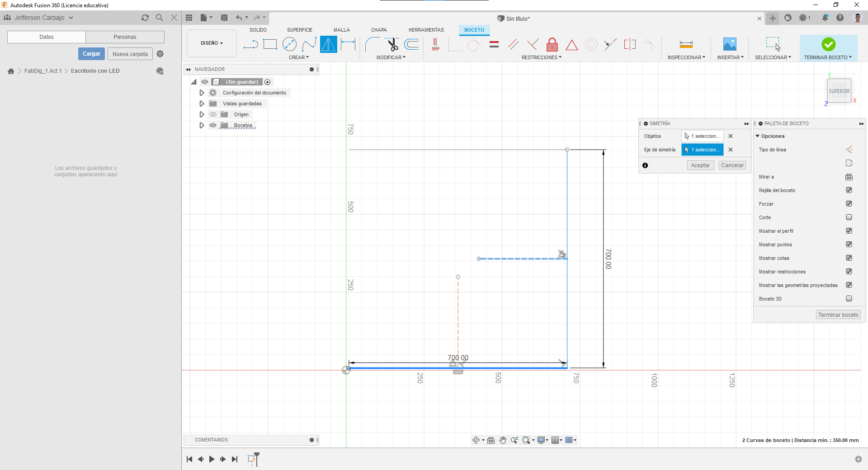Open the RESTRICCIONES dropdown menu

click(542, 57)
